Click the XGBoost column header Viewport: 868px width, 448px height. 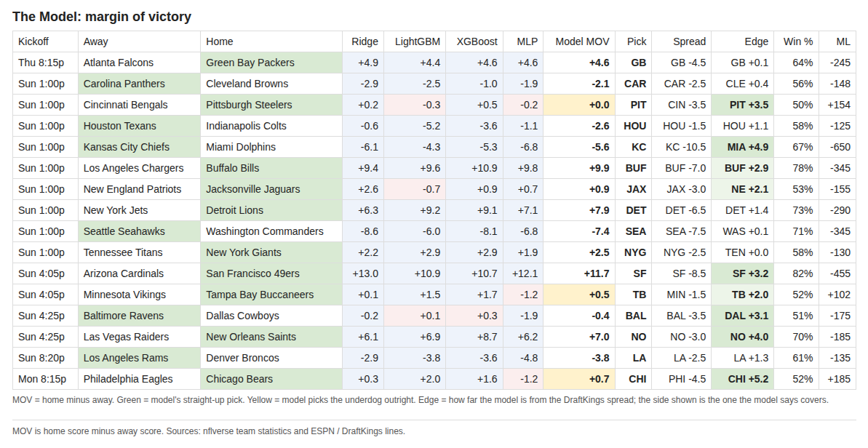(x=474, y=41)
